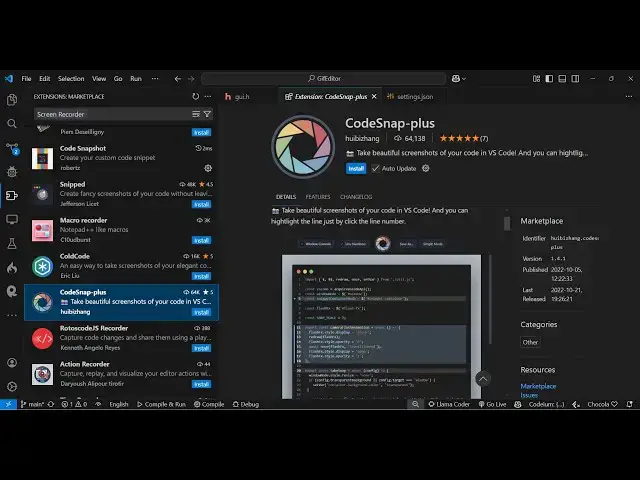Toggle bottom panel layout icon
Image resolution: width=640 pixels, height=480 pixels.
click(x=562, y=78)
